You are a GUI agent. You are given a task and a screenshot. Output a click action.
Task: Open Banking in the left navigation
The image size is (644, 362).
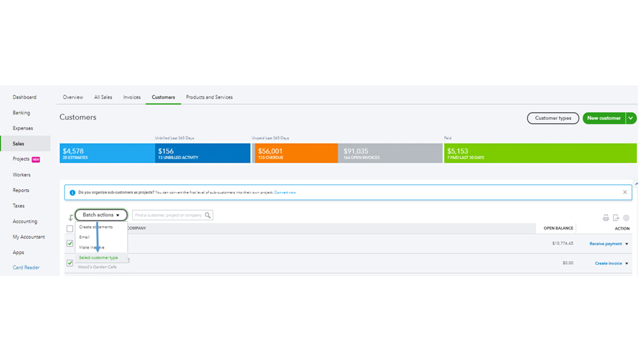coord(21,113)
